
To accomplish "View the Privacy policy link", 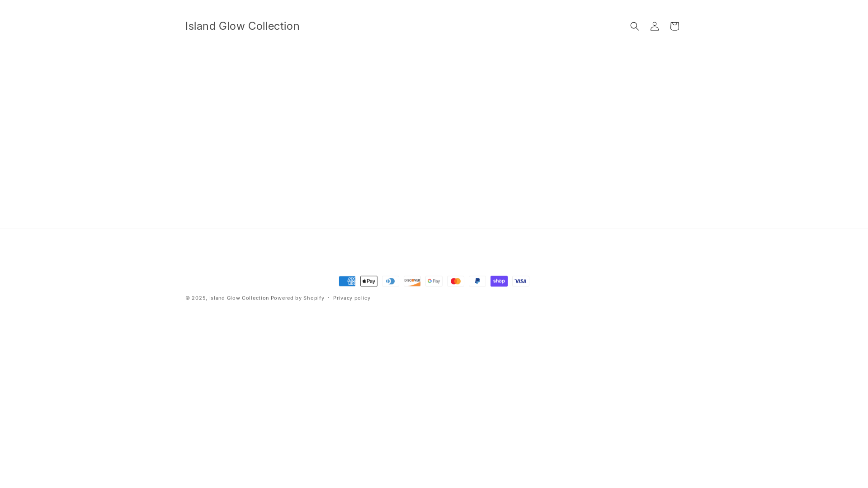I will pos(352,298).
